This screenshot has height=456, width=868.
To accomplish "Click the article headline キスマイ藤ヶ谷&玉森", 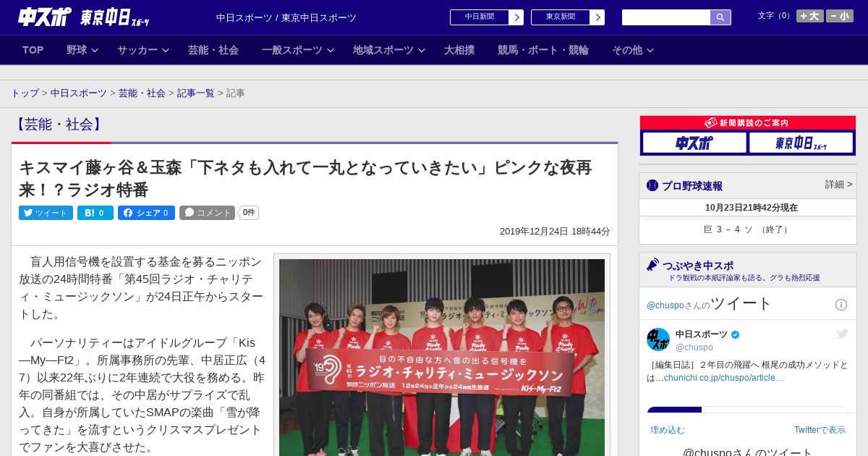I will (305, 179).
